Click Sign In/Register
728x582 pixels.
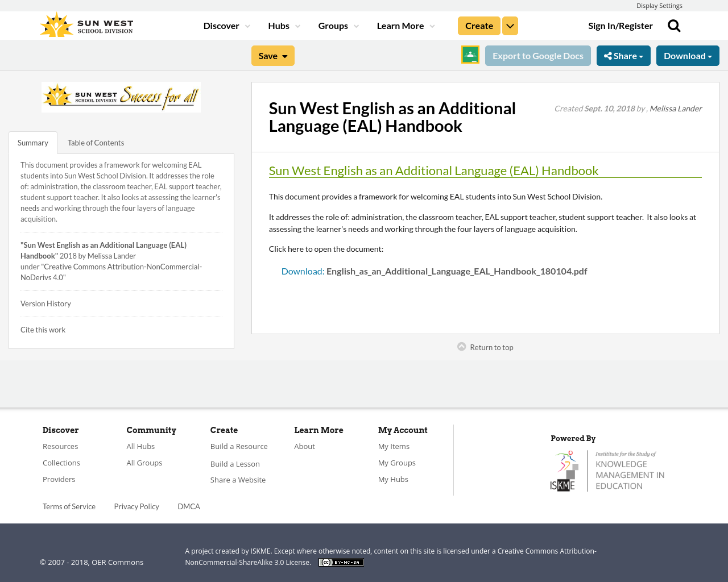coord(620,25)
